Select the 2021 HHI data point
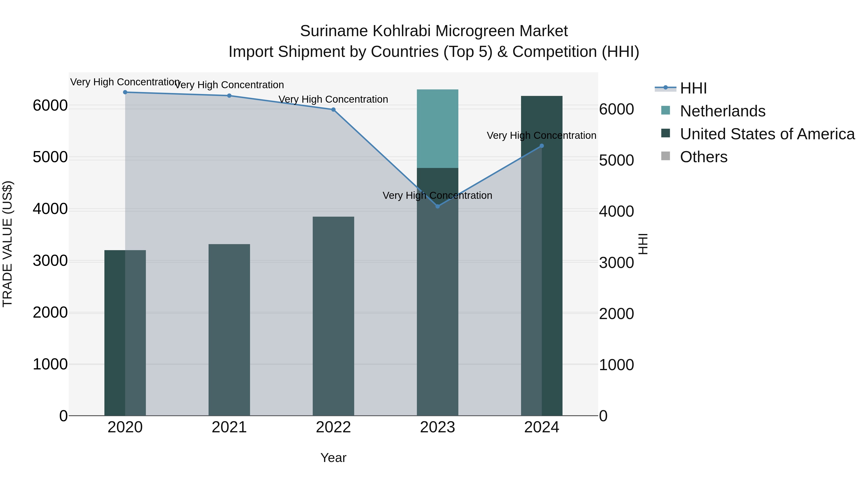The height and width of the screenshot is (488, 868). [229, 96]
